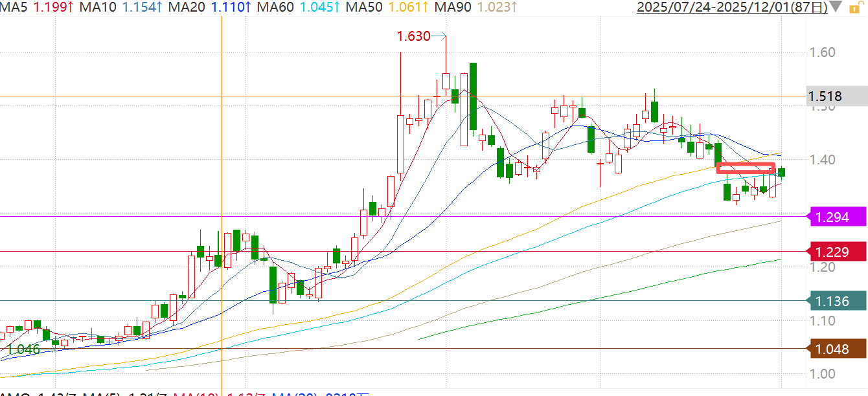868x396 pixels.
Task: Open the date range dropdown triangle
Action: (836, 8)
